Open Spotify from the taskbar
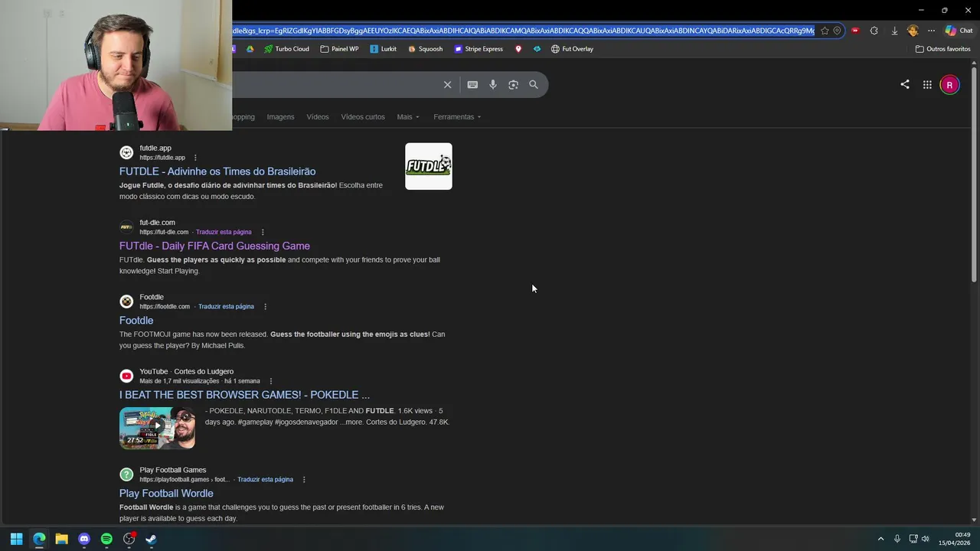The image size is (980, 551). click(106, 539)
